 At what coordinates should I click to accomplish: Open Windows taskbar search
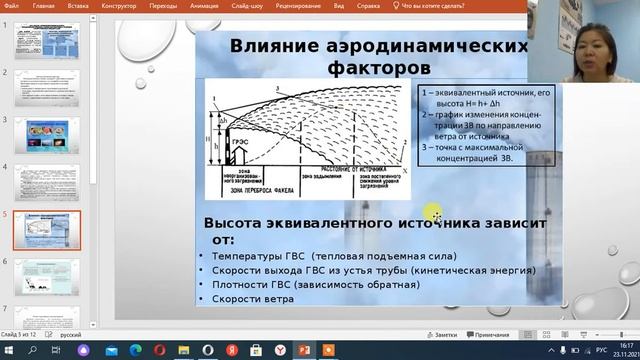tap(32, 350)
